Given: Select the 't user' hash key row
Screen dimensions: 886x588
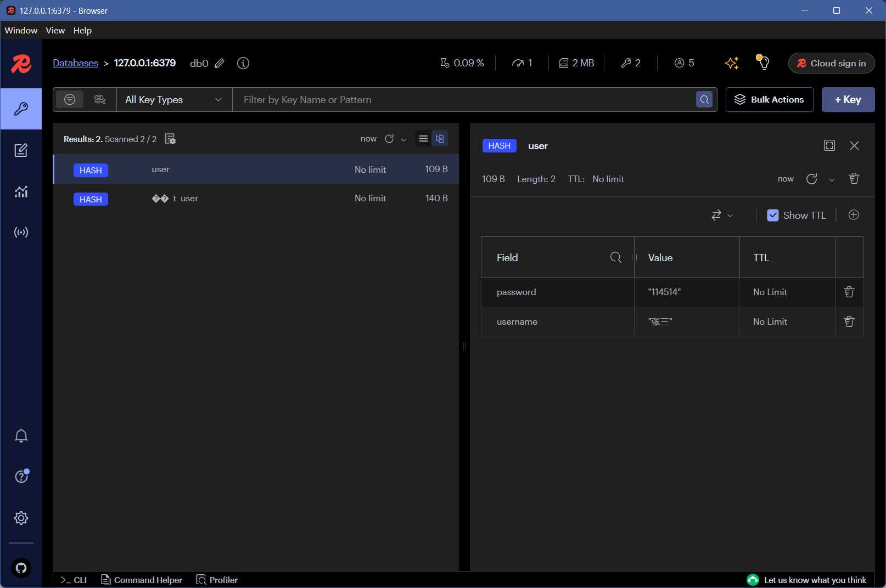Looking at the screenshot, I should pos(256,198).
